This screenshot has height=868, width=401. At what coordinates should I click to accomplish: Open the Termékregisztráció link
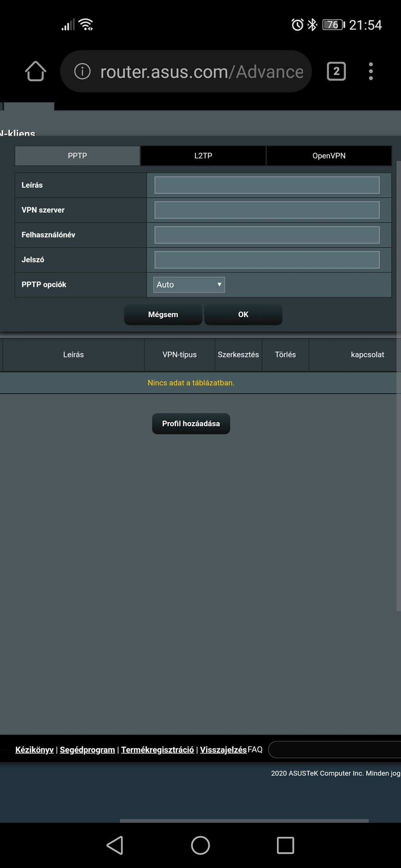click(x=157, y=750)
